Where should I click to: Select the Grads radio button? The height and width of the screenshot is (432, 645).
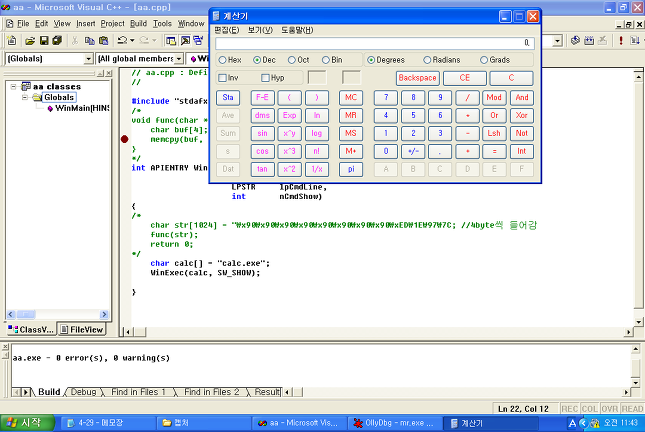(484, 60)
